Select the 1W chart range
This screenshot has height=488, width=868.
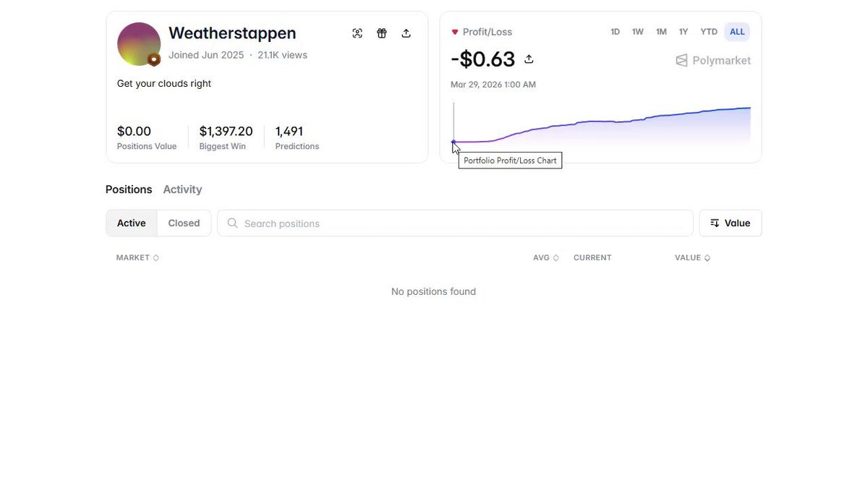pos(638,32)
